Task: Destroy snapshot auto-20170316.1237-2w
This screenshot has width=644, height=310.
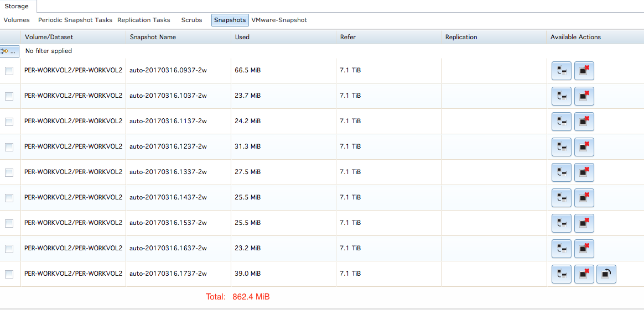Action: (x=584, y=147)
